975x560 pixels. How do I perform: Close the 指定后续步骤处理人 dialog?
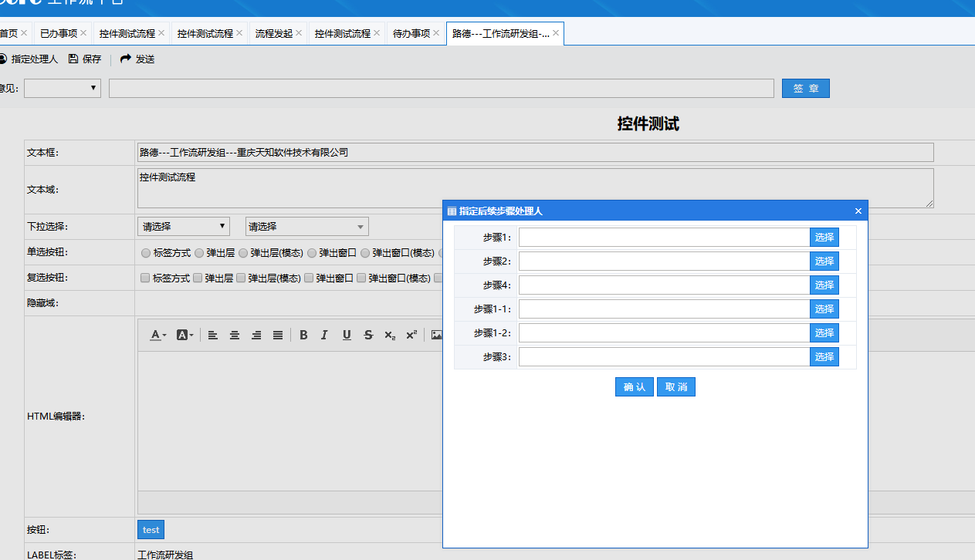point(858,211)
